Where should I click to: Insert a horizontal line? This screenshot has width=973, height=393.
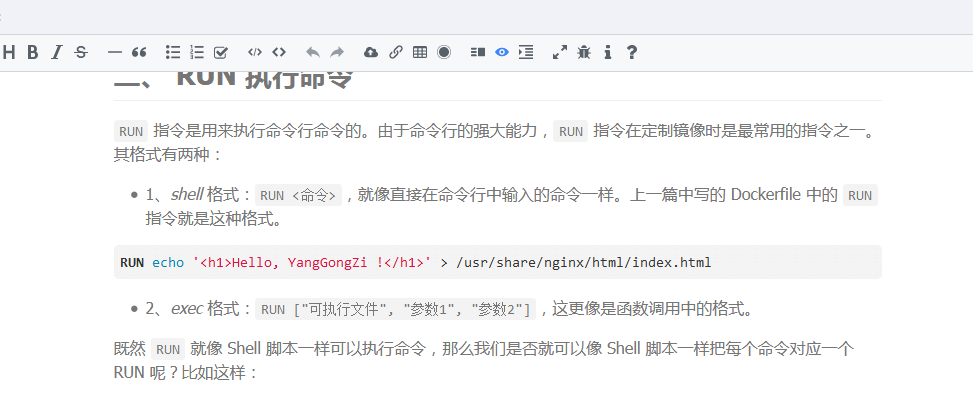coord(114,53)
